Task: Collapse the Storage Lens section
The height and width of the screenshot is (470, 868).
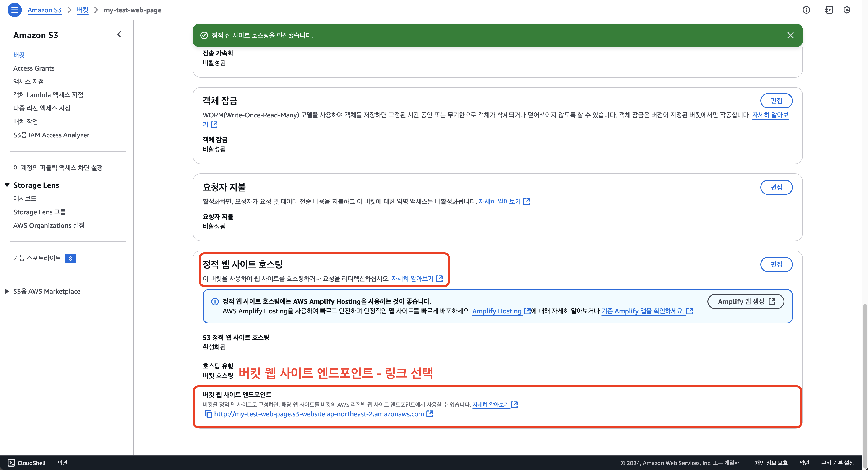Action: (x=7, y=185)
